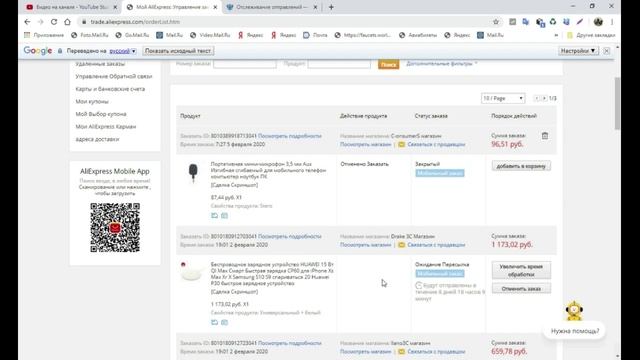
Task: Click Показать исходный текст button
Action: coord(178,51)
